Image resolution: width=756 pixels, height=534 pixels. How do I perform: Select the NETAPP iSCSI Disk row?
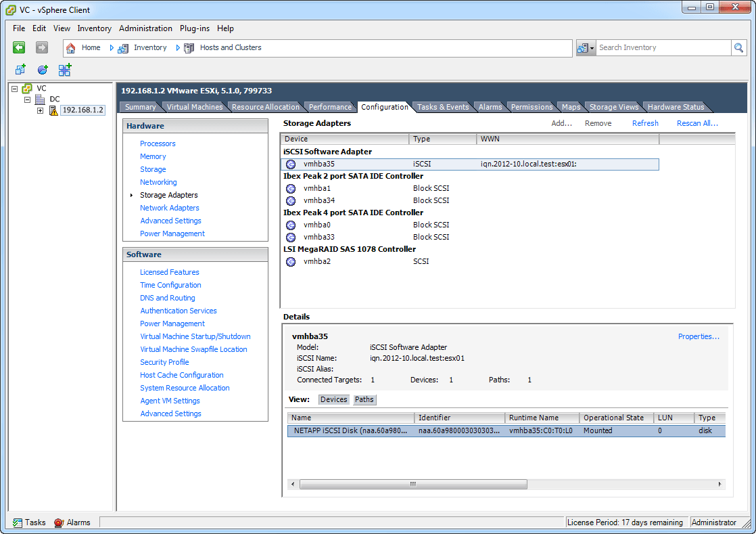click(506, 430)
